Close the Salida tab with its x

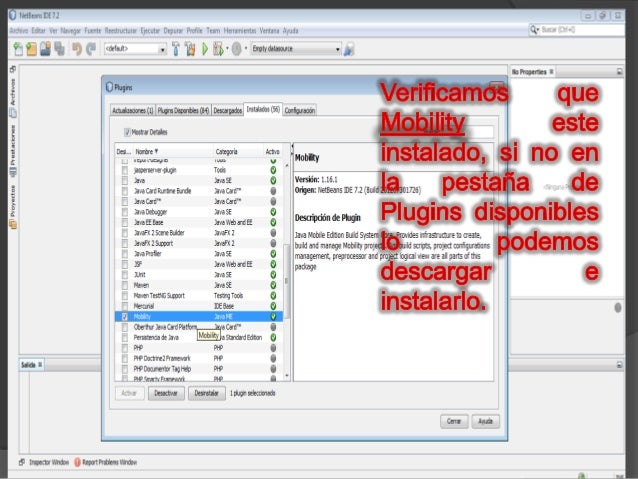pos(40,365)
